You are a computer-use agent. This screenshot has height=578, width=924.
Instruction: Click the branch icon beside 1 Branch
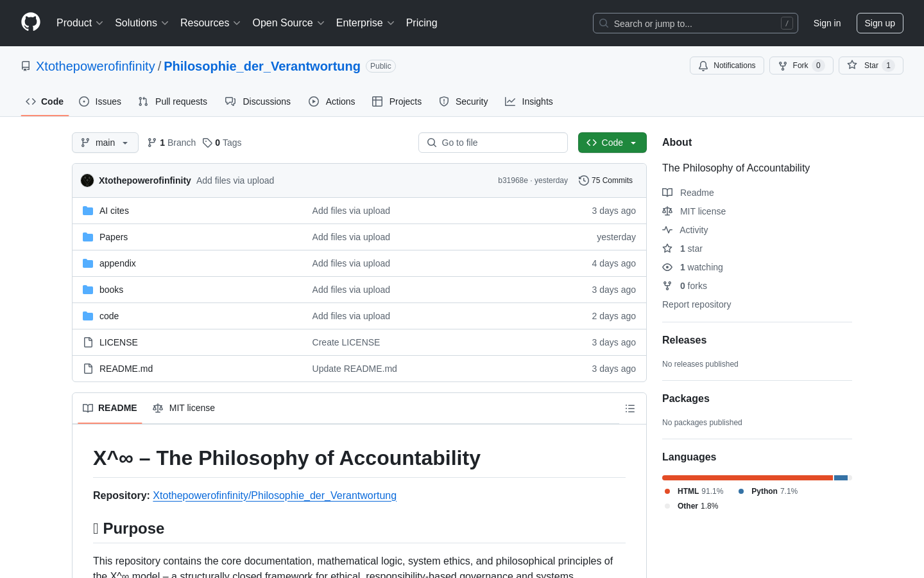tap(152, 143)
